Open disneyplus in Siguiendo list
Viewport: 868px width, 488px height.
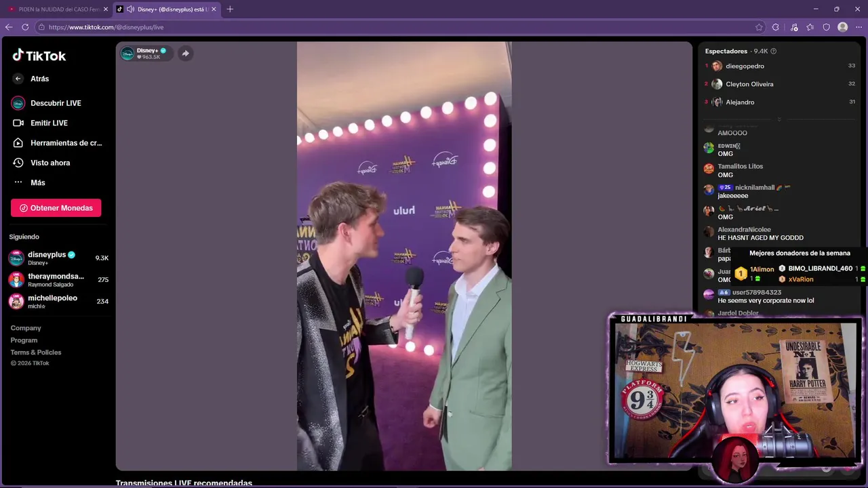coord(58,258)
